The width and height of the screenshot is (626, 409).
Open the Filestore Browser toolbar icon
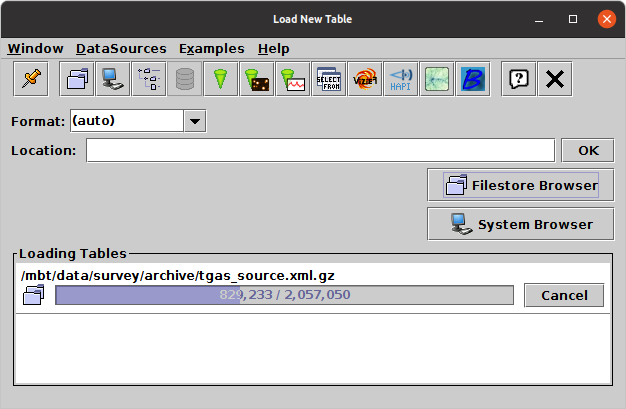pos(76,79)
